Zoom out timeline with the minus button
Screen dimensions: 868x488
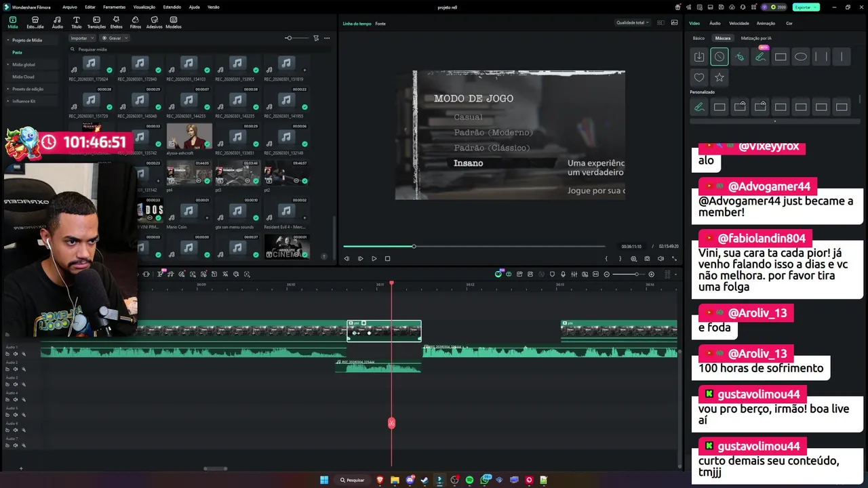click(x=607, y=274)
